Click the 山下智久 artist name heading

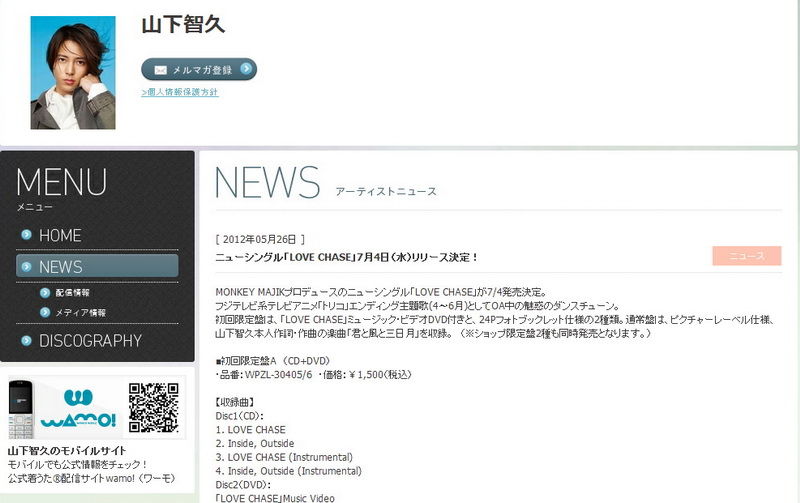pos(183,25)
